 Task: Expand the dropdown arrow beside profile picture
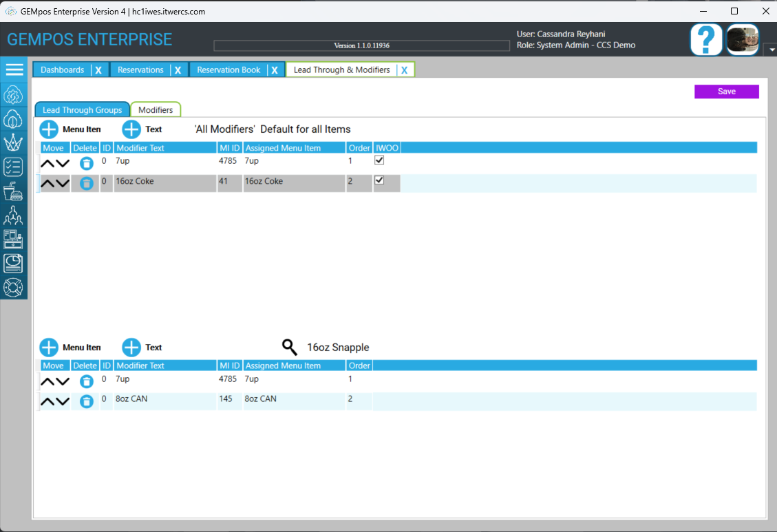(x=768, y=50)
